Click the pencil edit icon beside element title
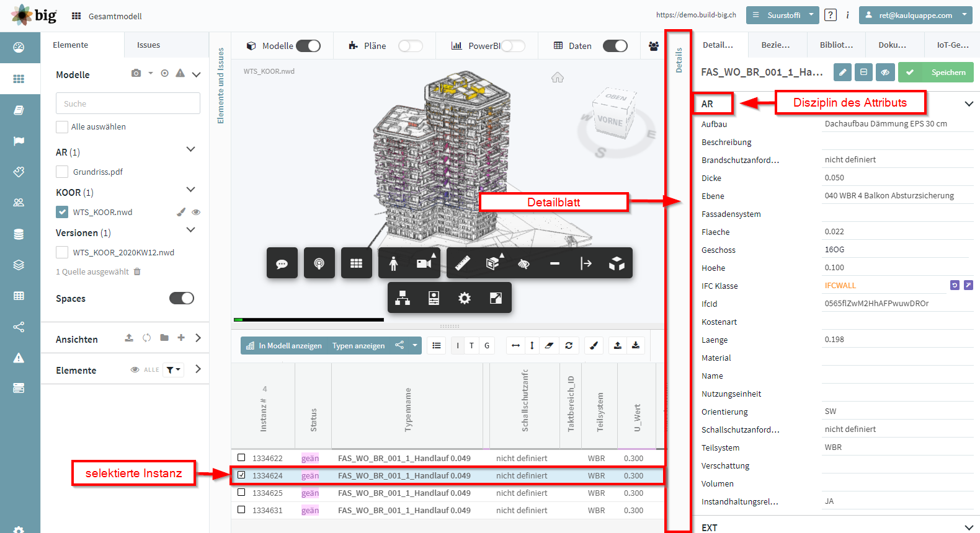 [842, 73]
